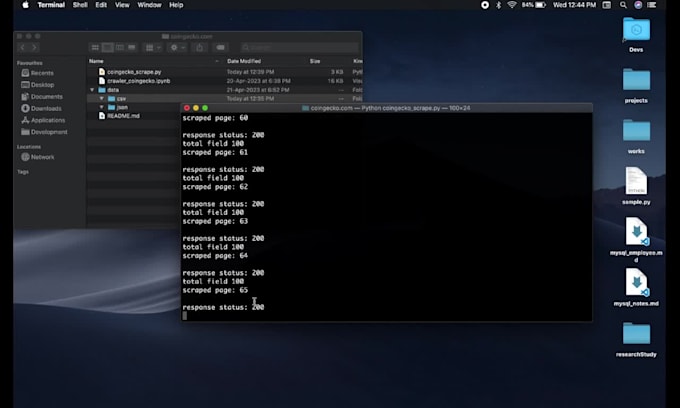The height and width of the screenshot is (408, 680).
Task: Click Finder back navigation arrow
Action: [x=23, y=47]
